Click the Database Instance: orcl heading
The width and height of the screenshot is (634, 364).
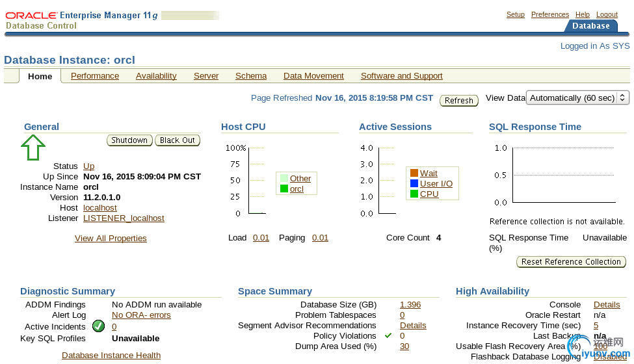(70, 60)
